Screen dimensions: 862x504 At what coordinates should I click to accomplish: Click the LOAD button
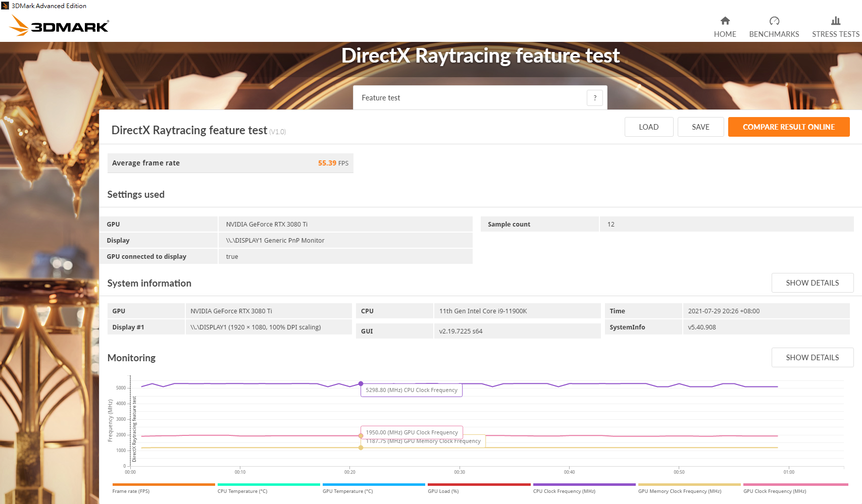(649, 127)
